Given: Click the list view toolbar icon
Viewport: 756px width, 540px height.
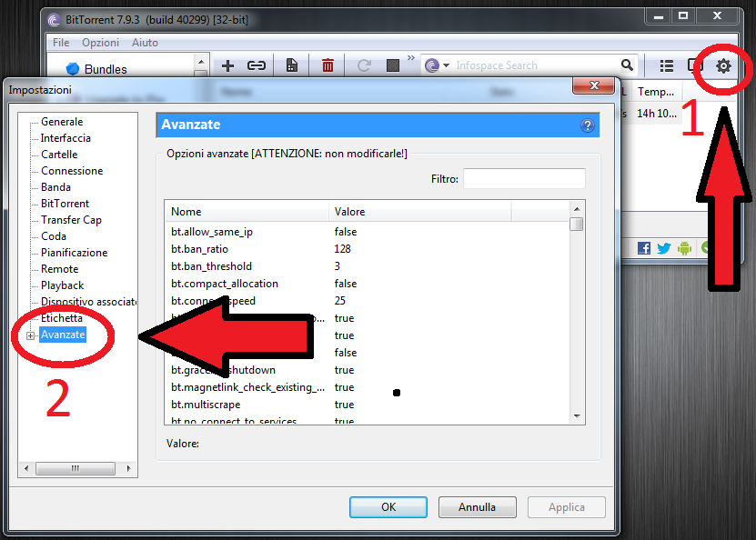Looking at the screenshot, I should click(x=666, y=65).
